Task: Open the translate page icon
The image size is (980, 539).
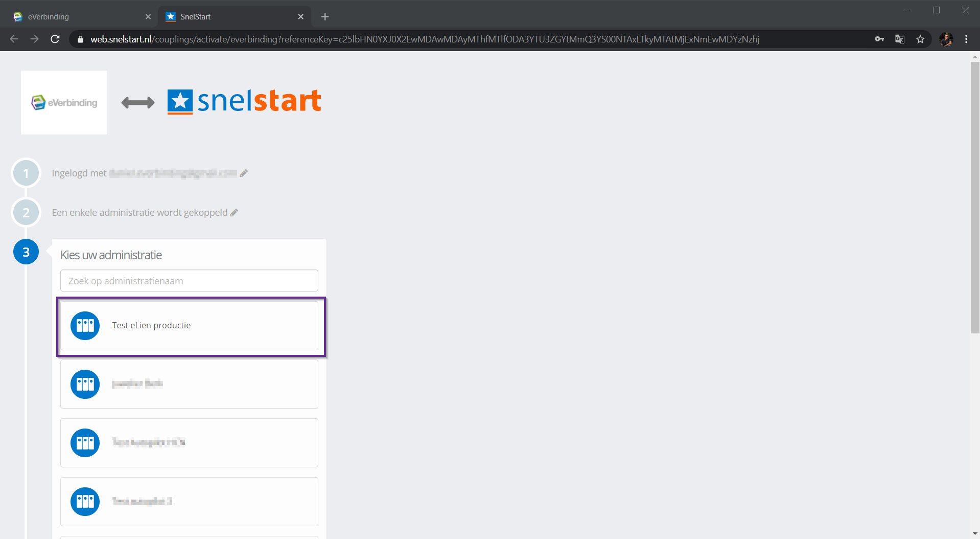Action: point(900,39)
